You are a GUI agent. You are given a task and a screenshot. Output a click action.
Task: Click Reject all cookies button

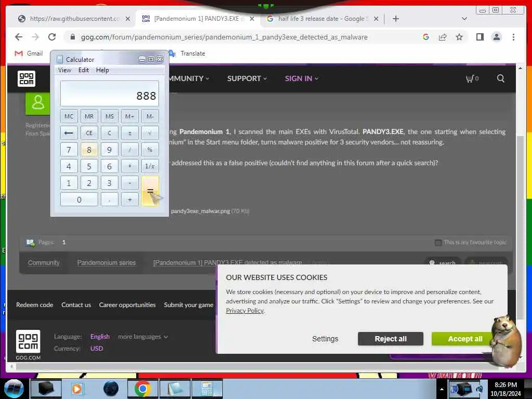click(x=391, y=339)
